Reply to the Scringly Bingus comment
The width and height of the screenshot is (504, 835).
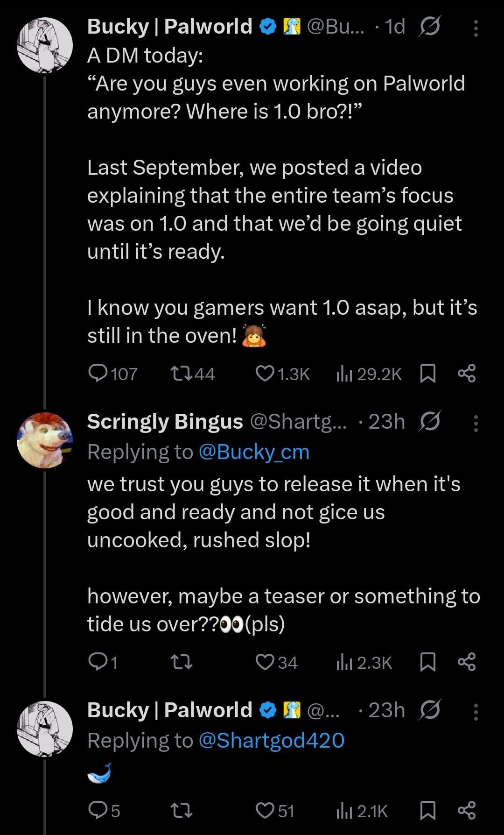pyautogui.click(x=98, y=662)
